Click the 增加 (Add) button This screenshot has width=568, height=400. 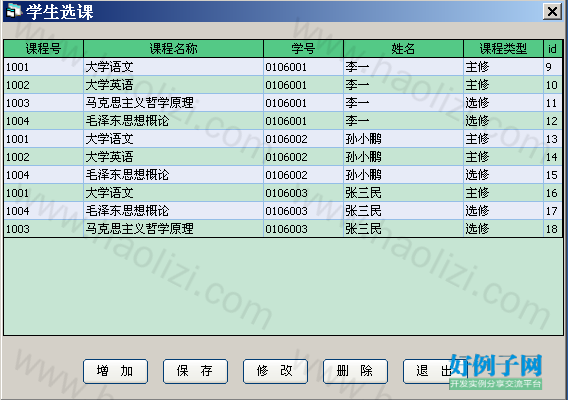point(115,371)
